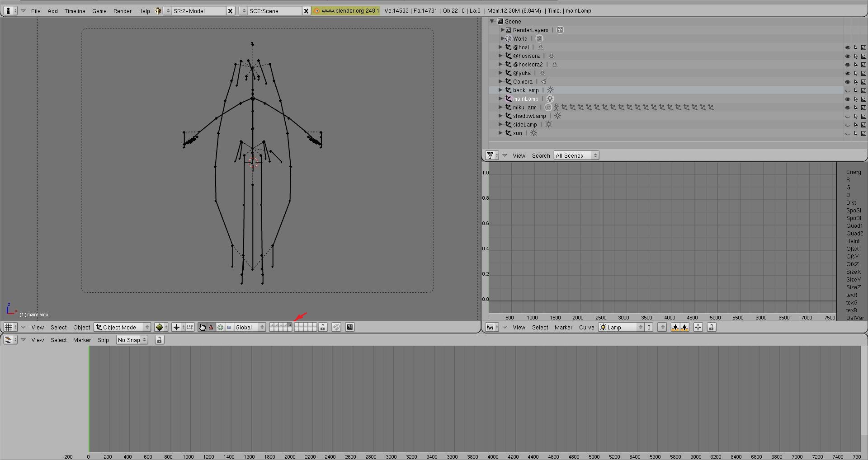Open the All Scenes outliner dropdown
Viewport: 868px width, 460px height.
[x=576, y=155]
